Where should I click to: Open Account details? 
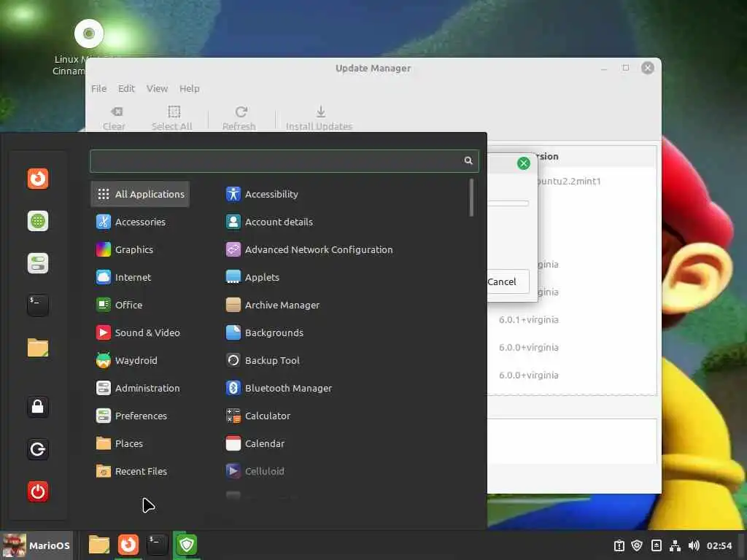[x=270, y=222]
